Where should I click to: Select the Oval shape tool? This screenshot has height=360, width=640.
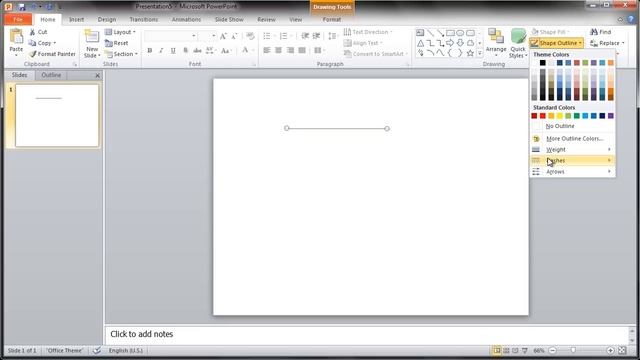[x=460, y=33]
